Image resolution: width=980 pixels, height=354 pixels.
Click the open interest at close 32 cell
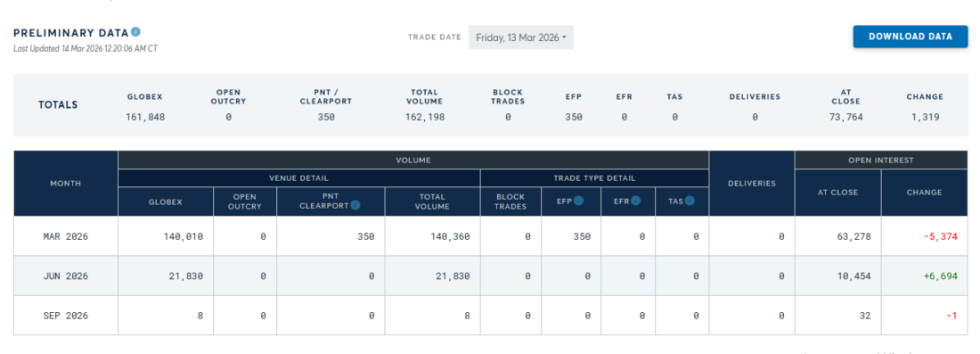coord(838,316)
